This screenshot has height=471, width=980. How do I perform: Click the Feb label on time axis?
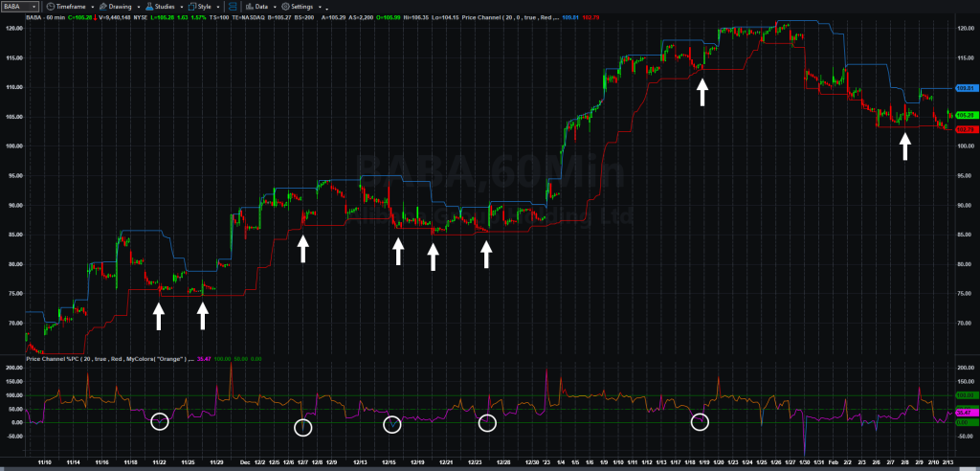click(833, 463)
